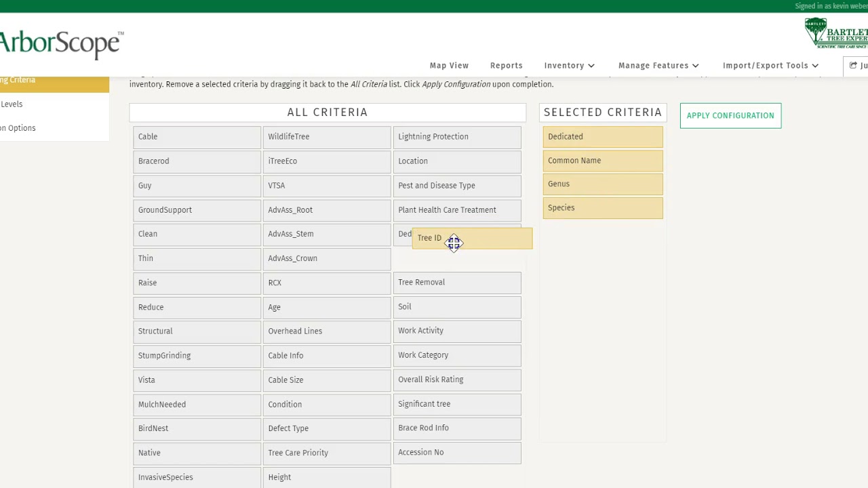The width and height of the screenshot is (868, 488).
Task: Select the Dedicated selected criteria
Action: coord(603,137)
